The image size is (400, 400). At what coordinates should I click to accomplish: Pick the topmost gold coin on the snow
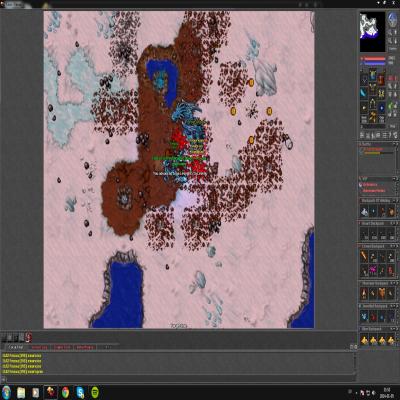coord(251,82)
